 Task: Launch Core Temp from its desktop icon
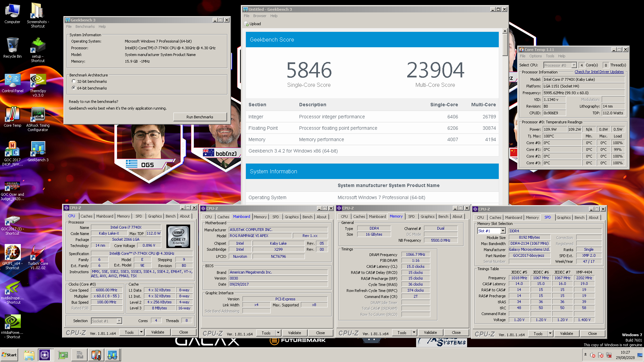coord(12,117)
